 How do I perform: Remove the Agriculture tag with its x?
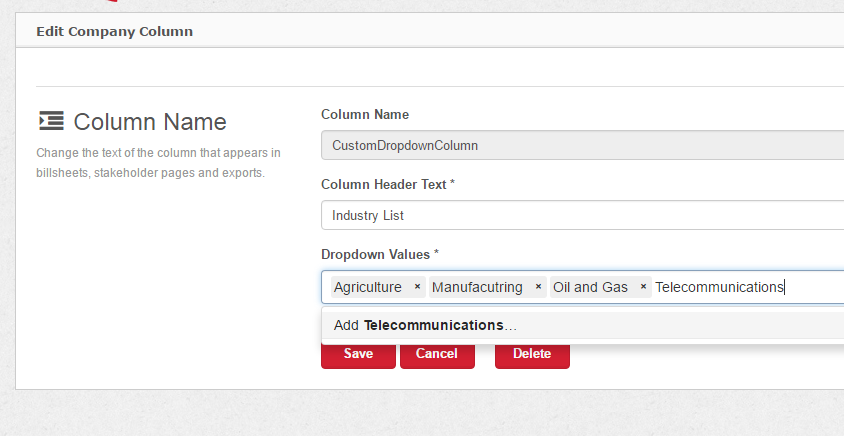pos(417,287)
